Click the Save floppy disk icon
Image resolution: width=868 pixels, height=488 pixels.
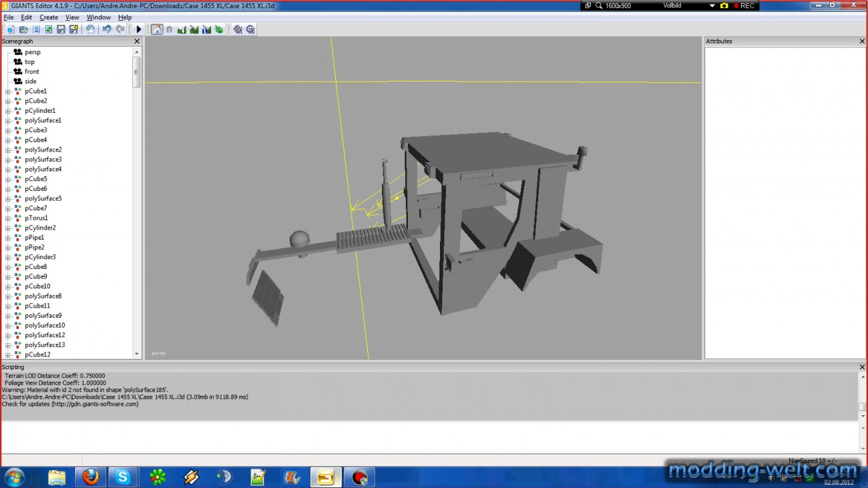pos(61,29)
